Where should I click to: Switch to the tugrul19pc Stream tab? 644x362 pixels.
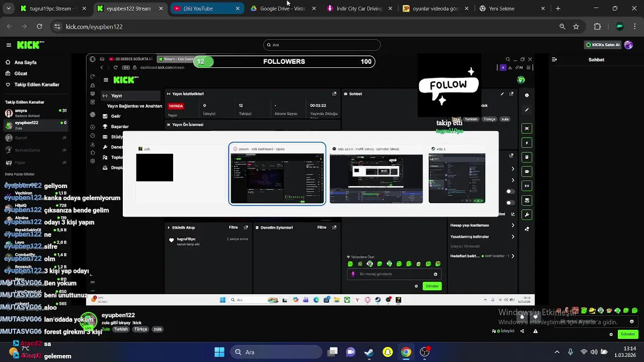click(53, 9)
